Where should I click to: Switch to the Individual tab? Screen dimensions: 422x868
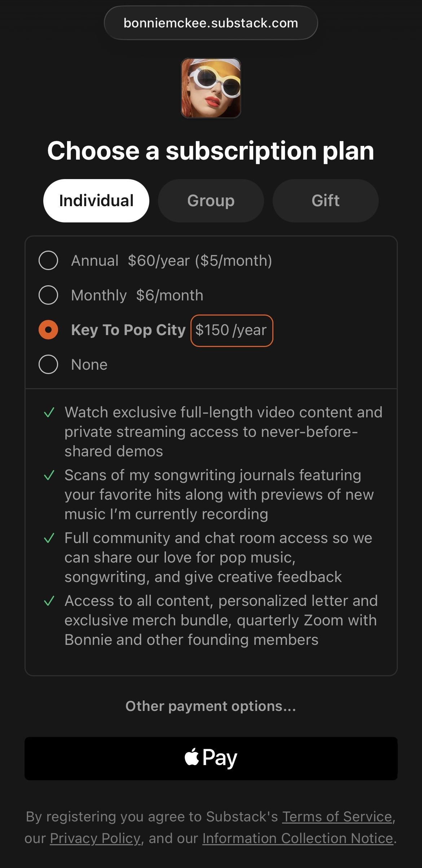click(x=96, y=201)
